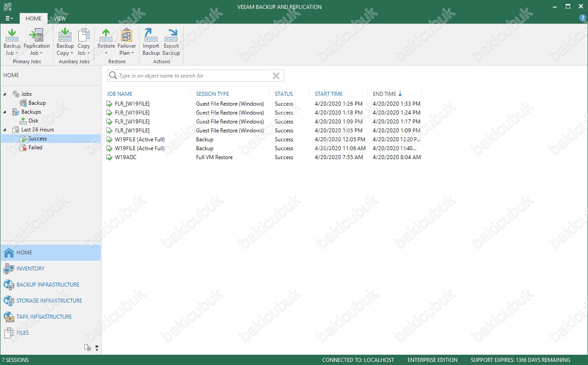This screenshot has width=588, height=365.
Task: Click the STORAGE INFRASTRUCTURE icon
Action: [8, 301]
